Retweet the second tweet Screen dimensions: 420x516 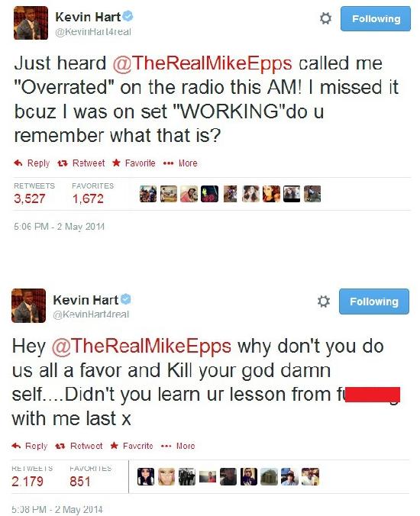(79, 446)
